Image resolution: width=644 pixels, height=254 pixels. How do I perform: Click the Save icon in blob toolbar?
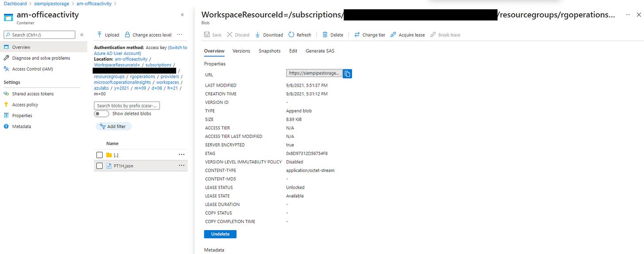click(x=207, y=34)
